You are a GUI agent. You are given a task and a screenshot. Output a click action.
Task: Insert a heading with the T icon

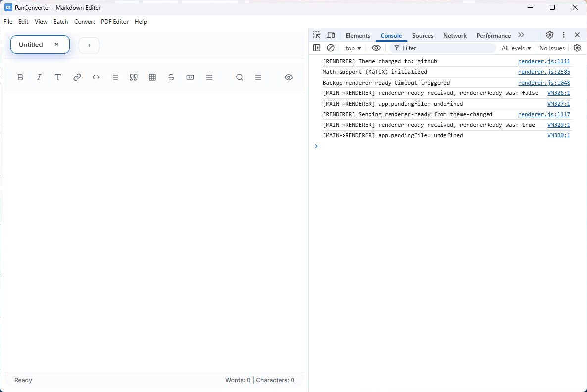[57, 77]
